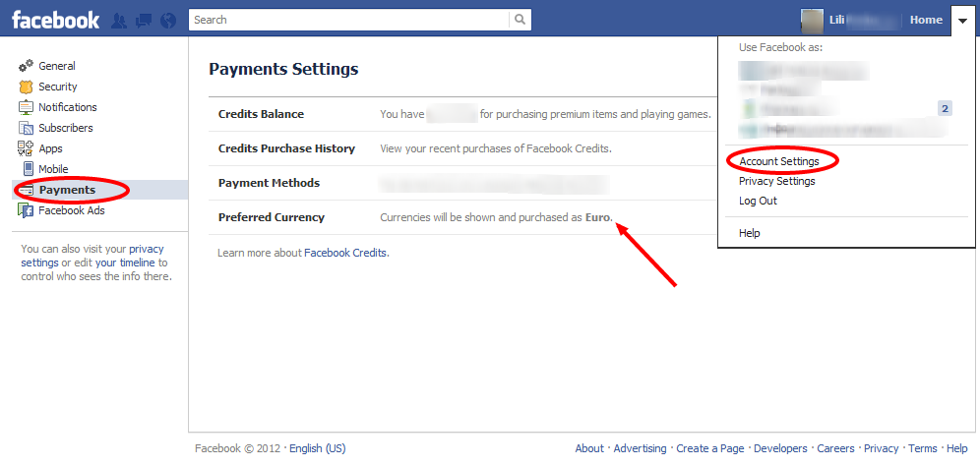Choose Log Out from menu
The height and width of the screenshot is (467, 980).
tap(759, 201)
